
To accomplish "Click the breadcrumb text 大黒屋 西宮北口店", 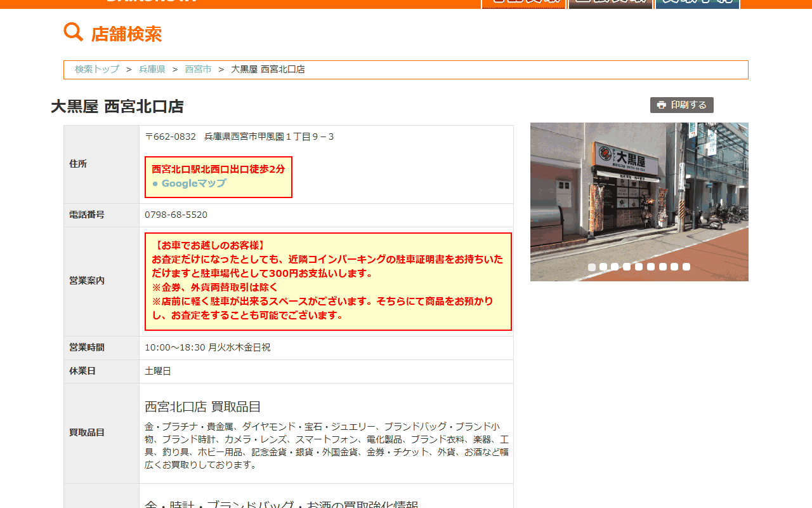I will (268, 69).
